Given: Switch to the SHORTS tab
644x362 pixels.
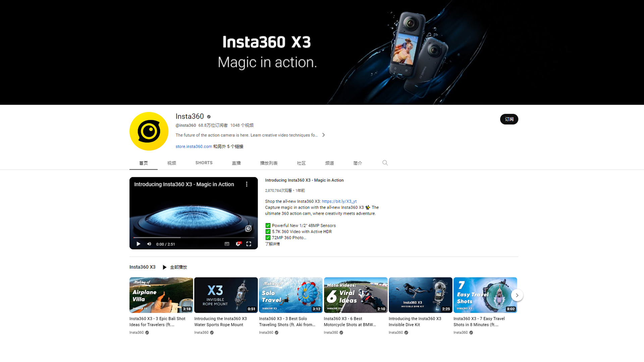Looking at the screenshot, I should [x=204, y=163].
